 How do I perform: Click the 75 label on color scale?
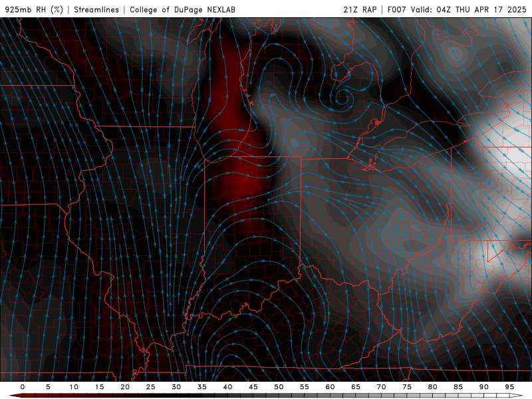point(407,387)
